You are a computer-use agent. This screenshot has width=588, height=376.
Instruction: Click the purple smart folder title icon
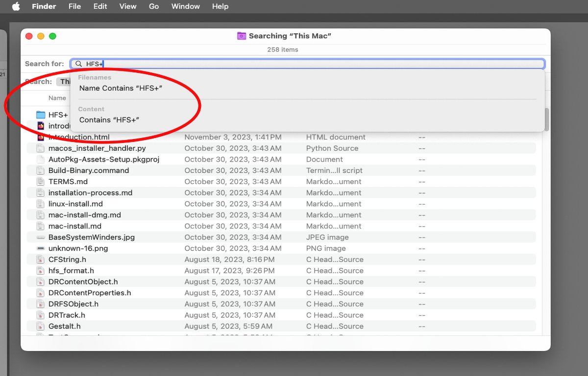tap(242, 36)
